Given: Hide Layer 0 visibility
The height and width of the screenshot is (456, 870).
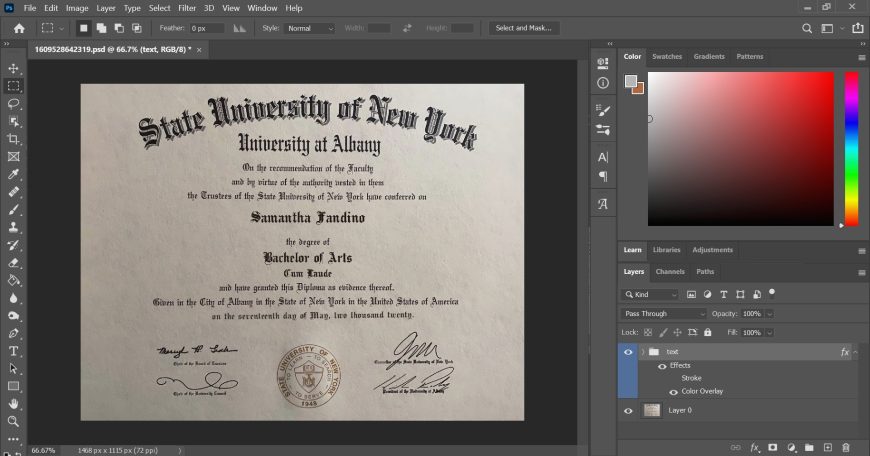Looking at the screenshot, I should (628, 411).
